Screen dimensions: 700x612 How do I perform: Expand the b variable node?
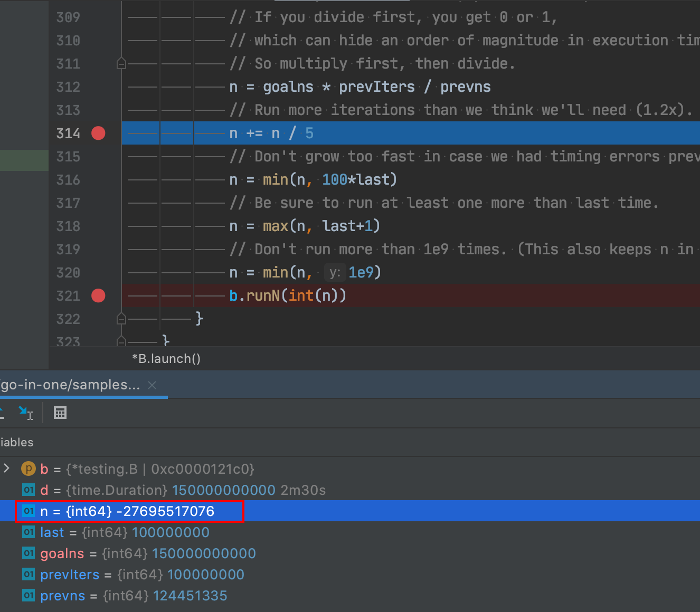click(x=6, y=468)
